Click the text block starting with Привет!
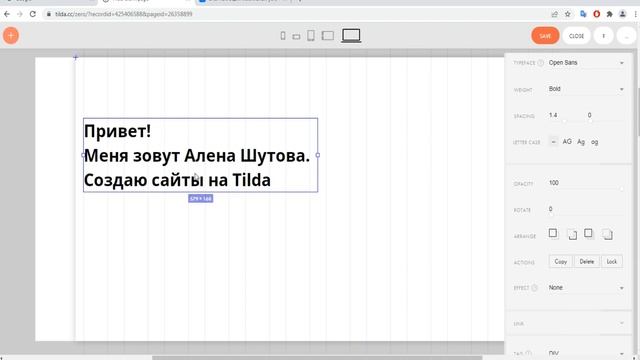640x360 pixels. pos(200,155)
